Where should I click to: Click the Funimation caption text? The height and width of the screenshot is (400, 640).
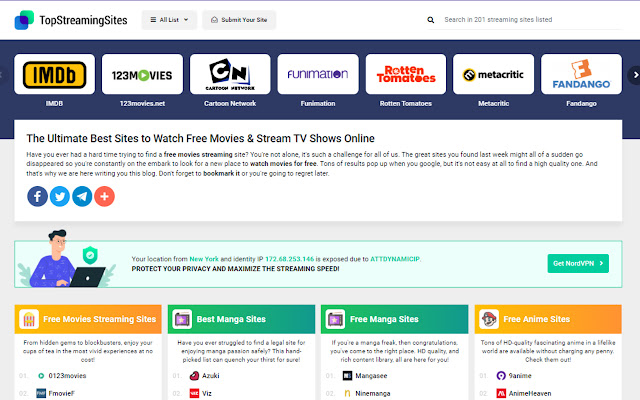click(318, 103)
